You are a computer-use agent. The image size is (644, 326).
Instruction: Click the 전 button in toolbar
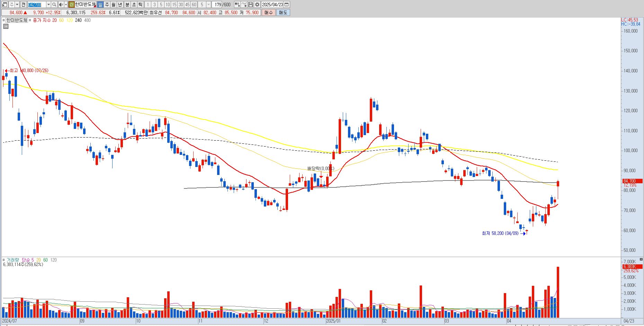23,5
